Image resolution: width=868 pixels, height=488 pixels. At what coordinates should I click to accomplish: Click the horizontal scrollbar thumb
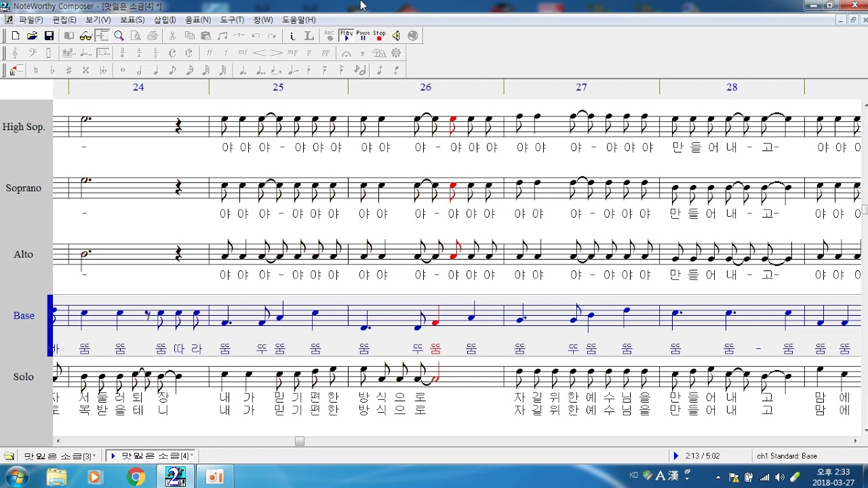click(299, 441)
